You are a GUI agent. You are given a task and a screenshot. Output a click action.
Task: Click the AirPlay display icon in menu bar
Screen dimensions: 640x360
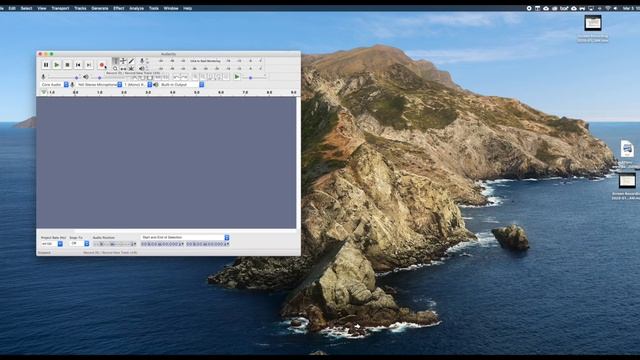pyautogui.click(x=591, y=8)
